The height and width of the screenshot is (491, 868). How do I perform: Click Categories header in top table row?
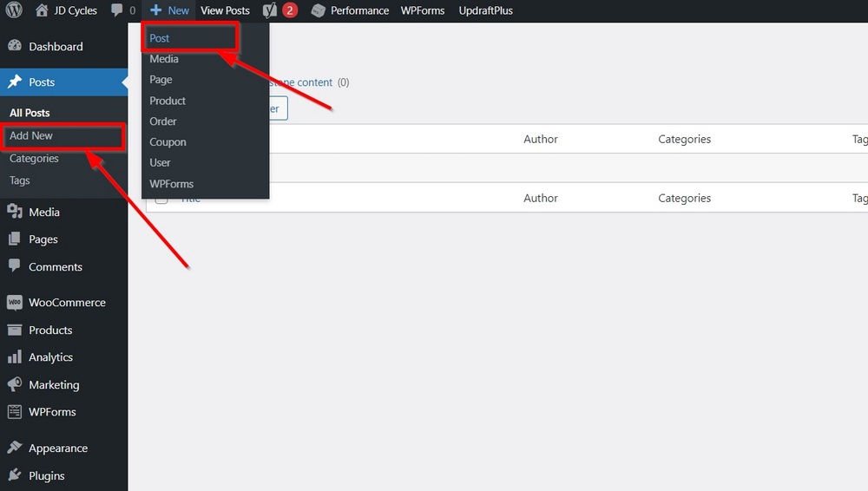click(684, 139)
